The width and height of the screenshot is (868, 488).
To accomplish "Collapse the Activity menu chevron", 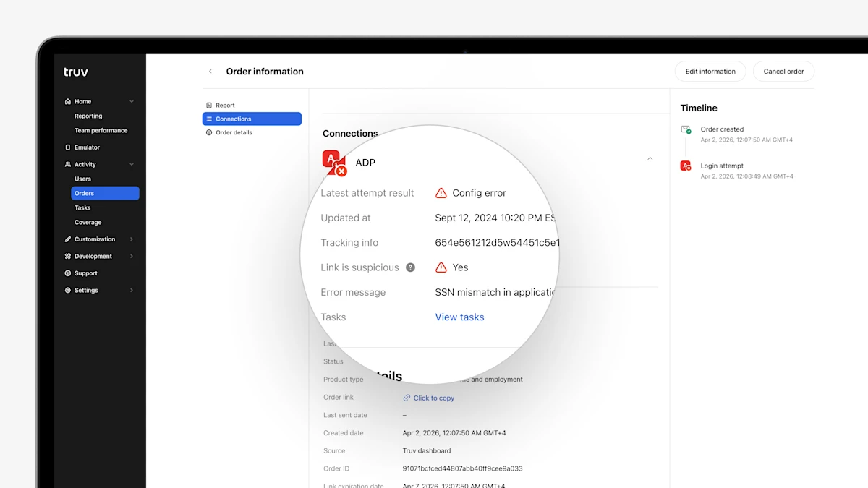I will pos(132,165).
